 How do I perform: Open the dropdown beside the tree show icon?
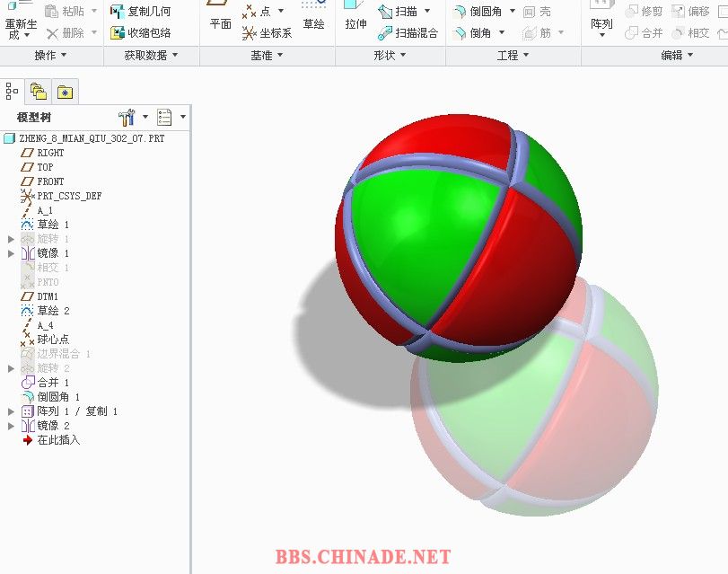click(183, 117)
